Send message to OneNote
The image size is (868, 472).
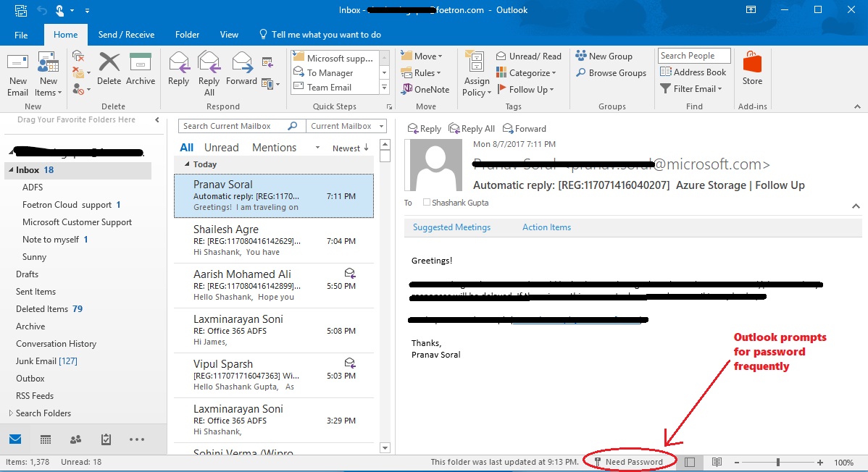pos(426,89)
